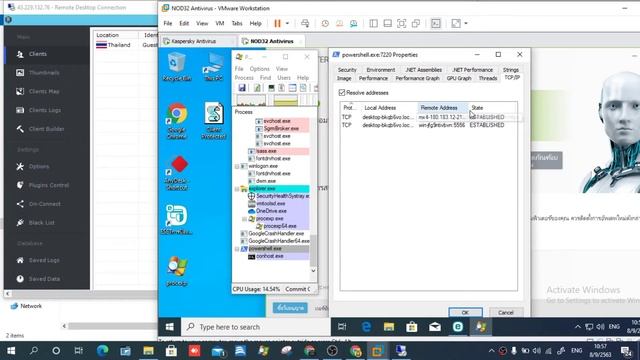Open the Recycle Bin desktop icon in VM

[x=177, y=67]
